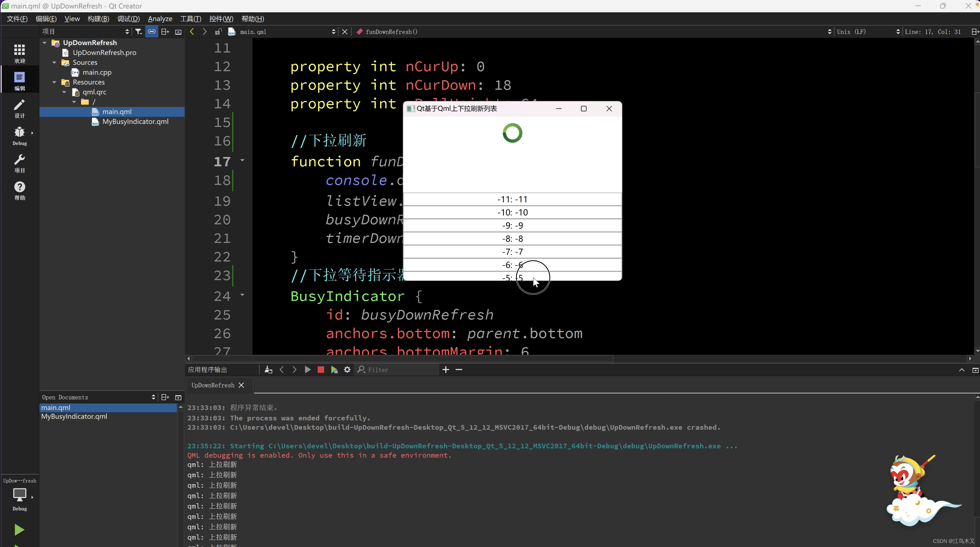The image size is (980, 547).
Task: Click the green Run button
Action: (19, 530)
